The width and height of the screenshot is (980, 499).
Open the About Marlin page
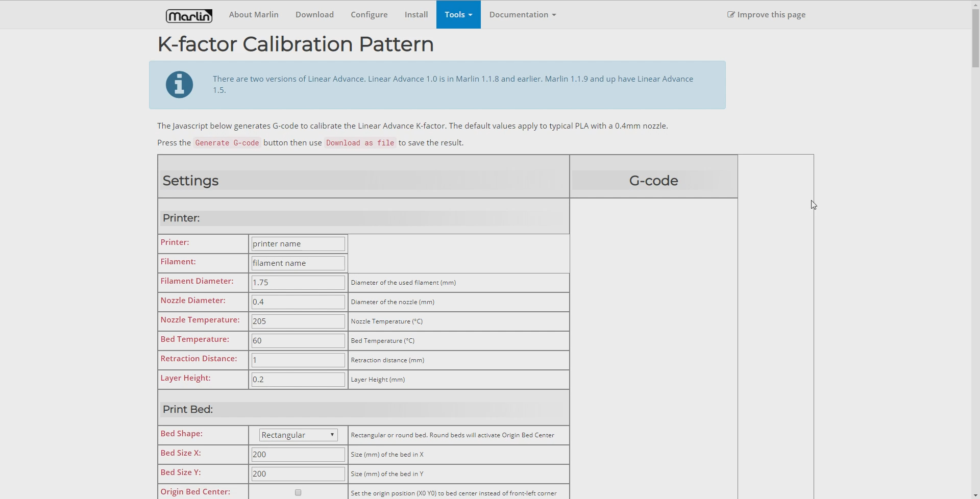pyautogui.click(x=254, y=15)
